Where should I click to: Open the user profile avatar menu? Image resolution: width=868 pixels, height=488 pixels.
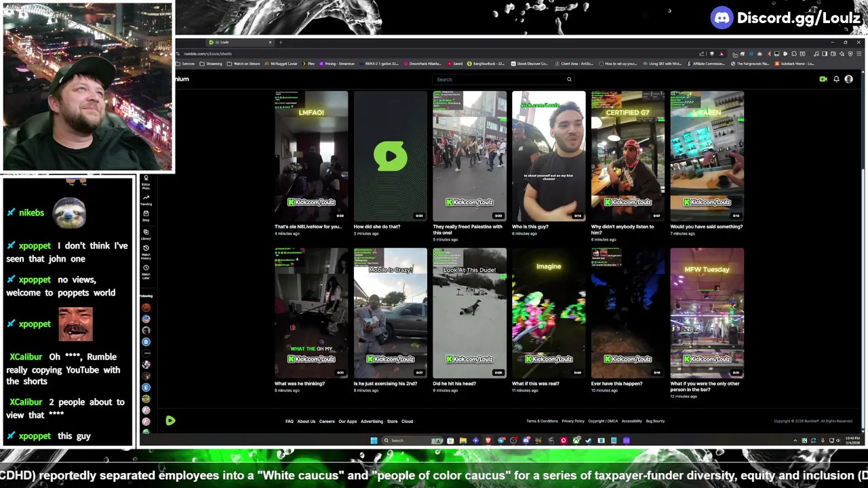[848, 79]
